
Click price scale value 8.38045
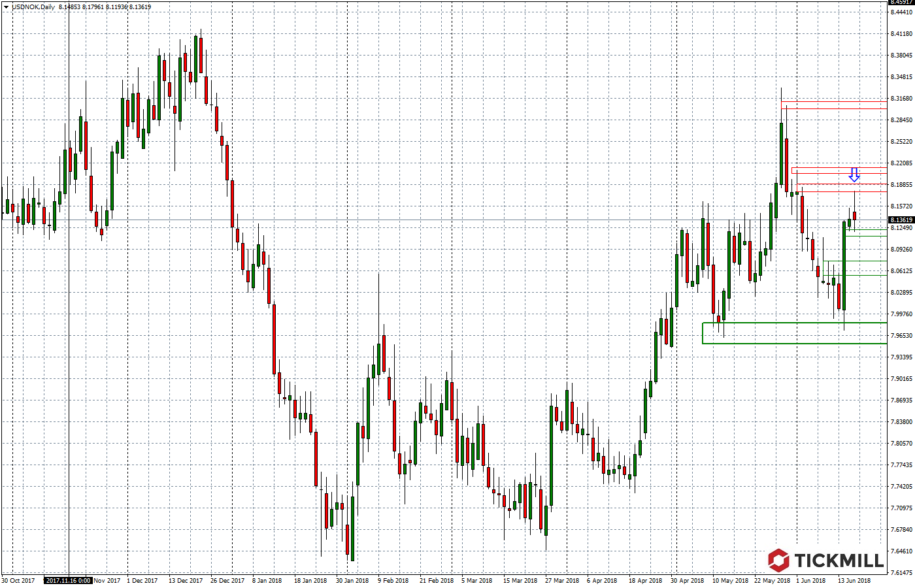pyautogui.click(x=901, y=56)
